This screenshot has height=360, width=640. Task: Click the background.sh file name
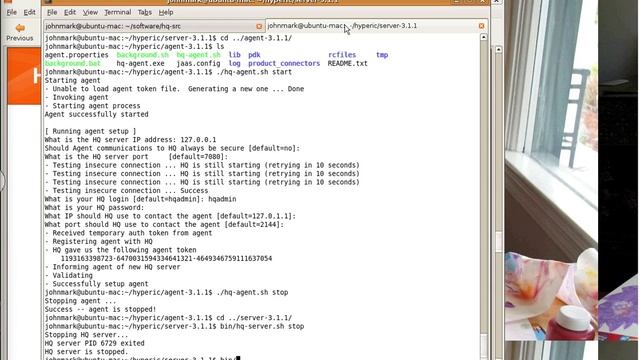click(x=142, y=55)
